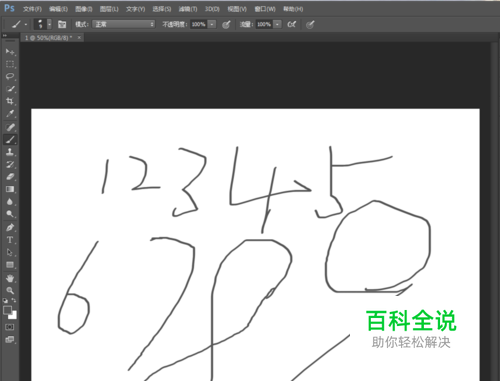This screenshot has width=500, height=381.
Task: Swap foreground and background colors
Action: (x=14, y=300)
